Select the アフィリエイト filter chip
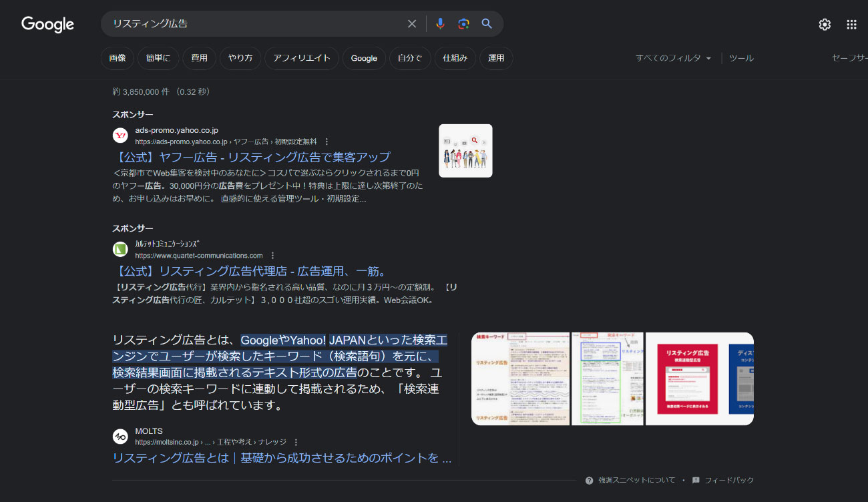Screen dimensions: 868x502 click(301, 59)
